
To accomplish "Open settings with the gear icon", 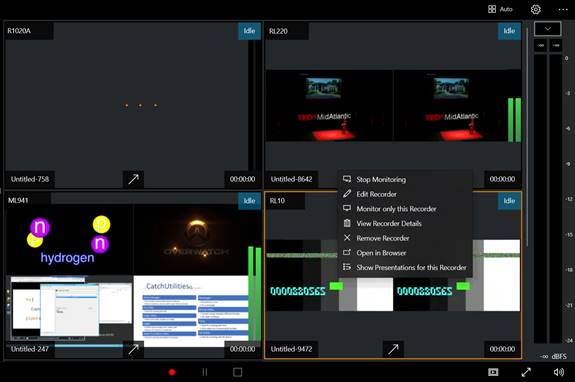I will tap(536, 10).
